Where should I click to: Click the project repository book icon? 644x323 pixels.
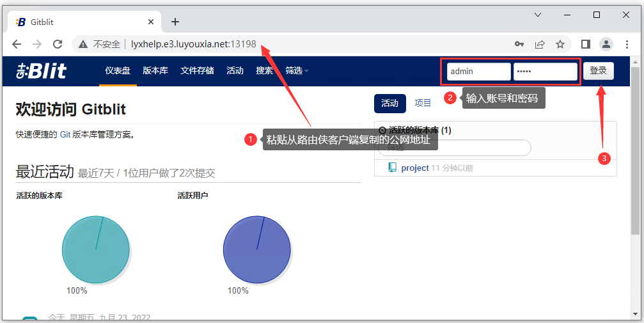[x=393, y=167]
